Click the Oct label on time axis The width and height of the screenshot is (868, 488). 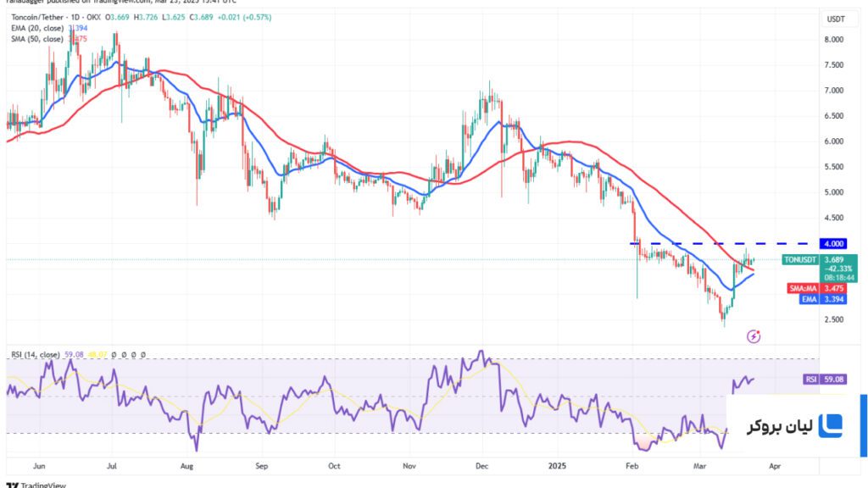click(x=334, y=467)
